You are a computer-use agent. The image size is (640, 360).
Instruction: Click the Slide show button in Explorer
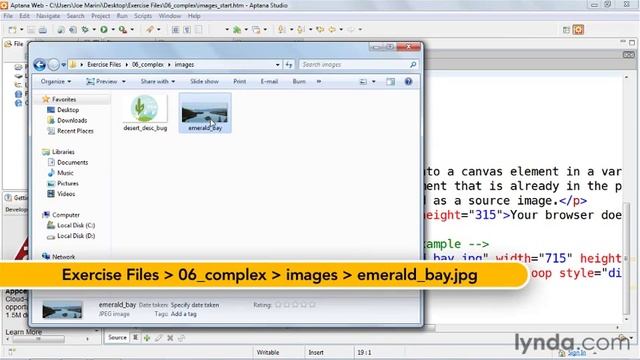coord(204,82)
